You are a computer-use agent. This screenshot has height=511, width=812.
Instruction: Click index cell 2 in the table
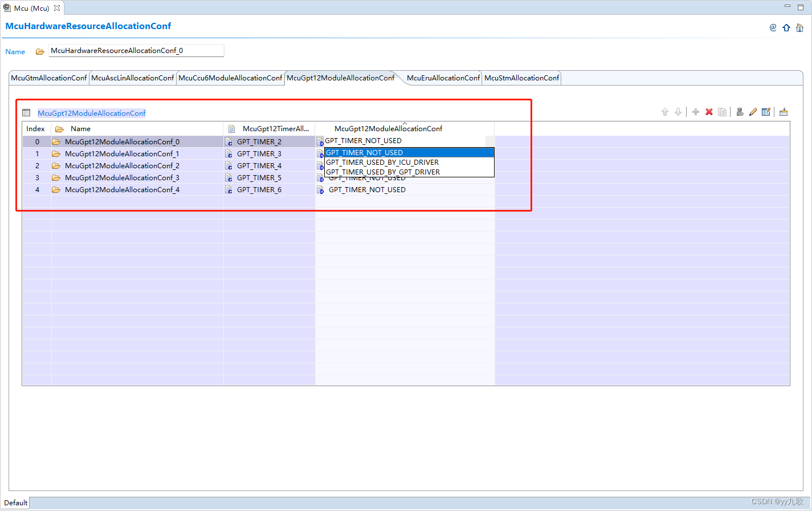[37, 166]
